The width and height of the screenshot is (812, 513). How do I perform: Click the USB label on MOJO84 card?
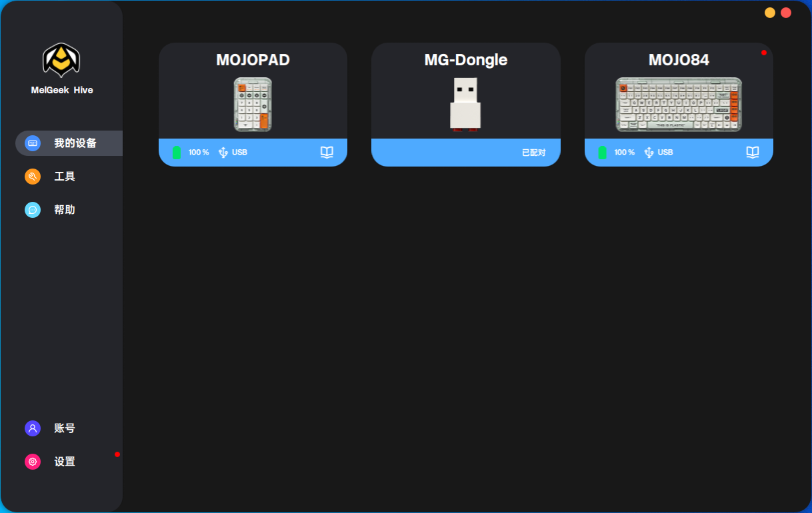pyautogui.click(x=665, y=153)
